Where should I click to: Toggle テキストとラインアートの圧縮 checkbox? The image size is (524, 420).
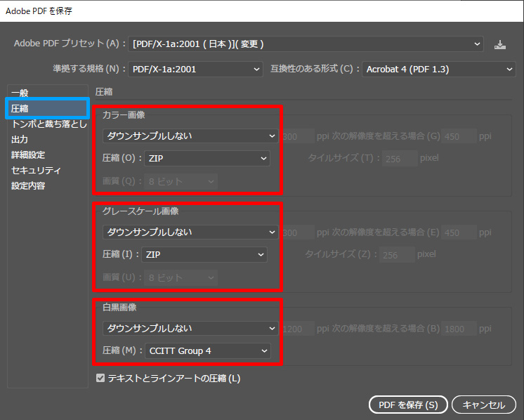[x=100, y=378]
